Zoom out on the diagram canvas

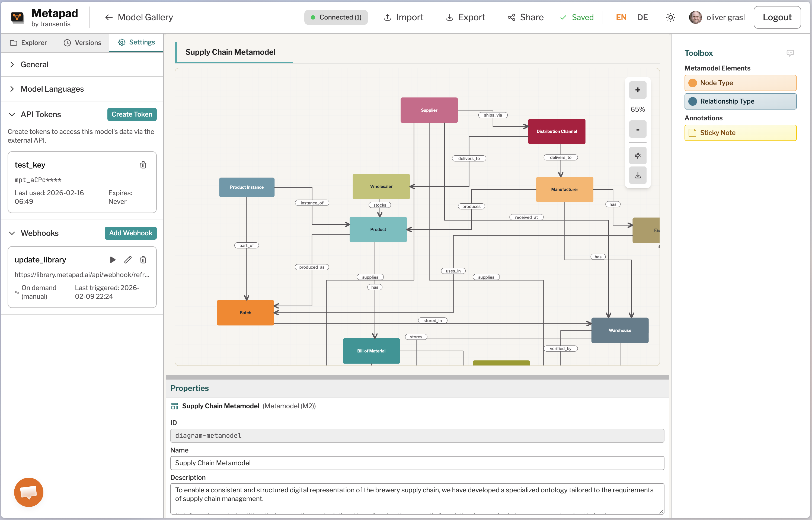pos(637,129)
